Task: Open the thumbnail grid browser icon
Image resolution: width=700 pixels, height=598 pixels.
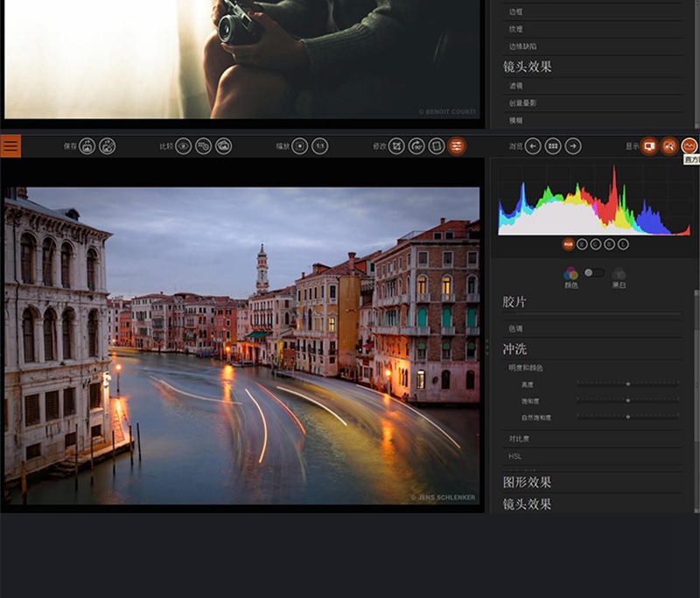Action: (x=553, y=146)
